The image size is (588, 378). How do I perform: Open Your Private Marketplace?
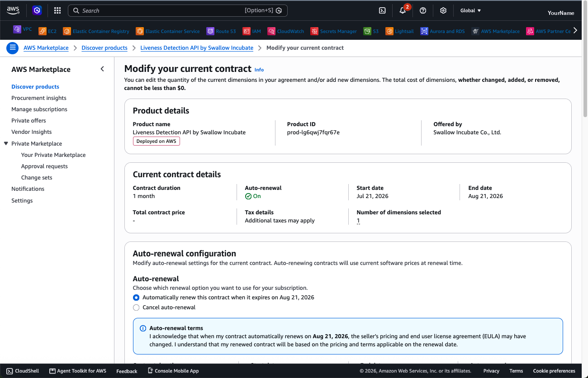(53, 155)
